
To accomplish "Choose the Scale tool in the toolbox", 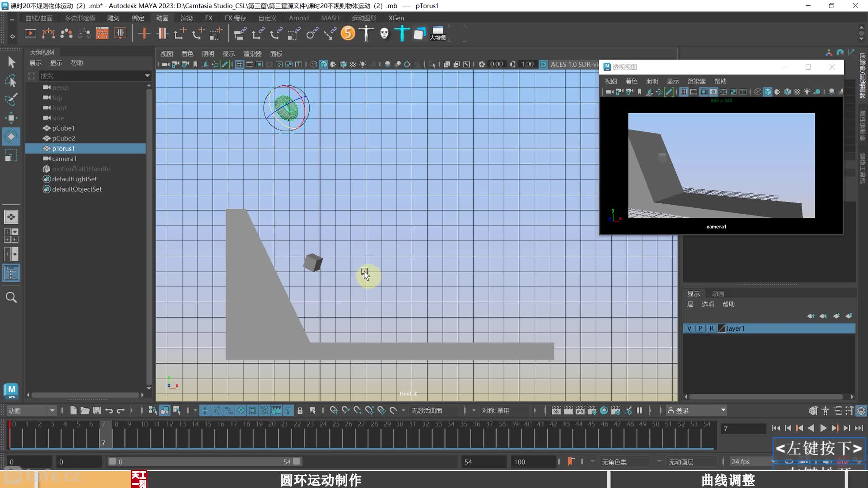I will 11,156.
